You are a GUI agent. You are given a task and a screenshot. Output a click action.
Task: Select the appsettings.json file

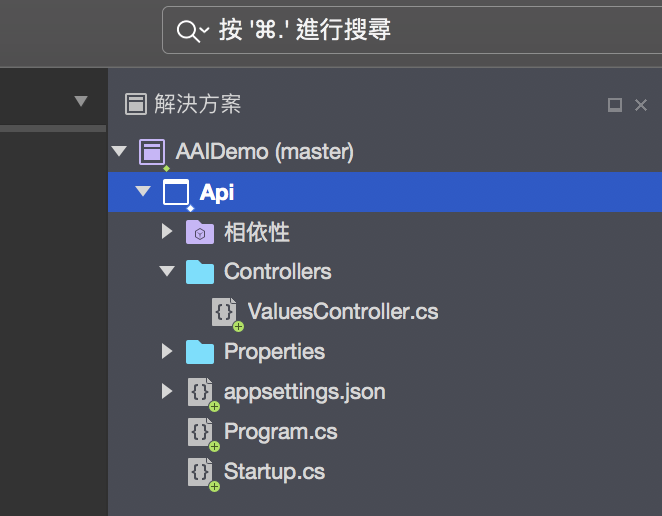(x=304, y=392)
